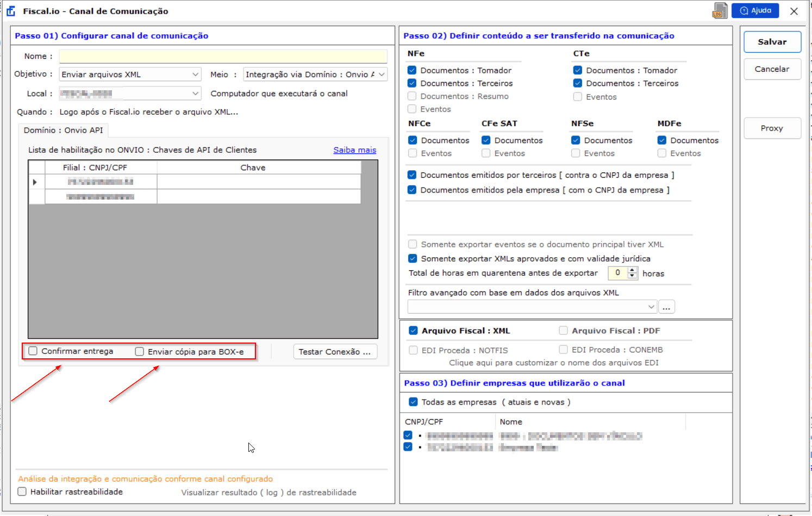Enable Confirmar entrega checkbox
The width and height of the screenshot is (812, 516).
[33, 351]
